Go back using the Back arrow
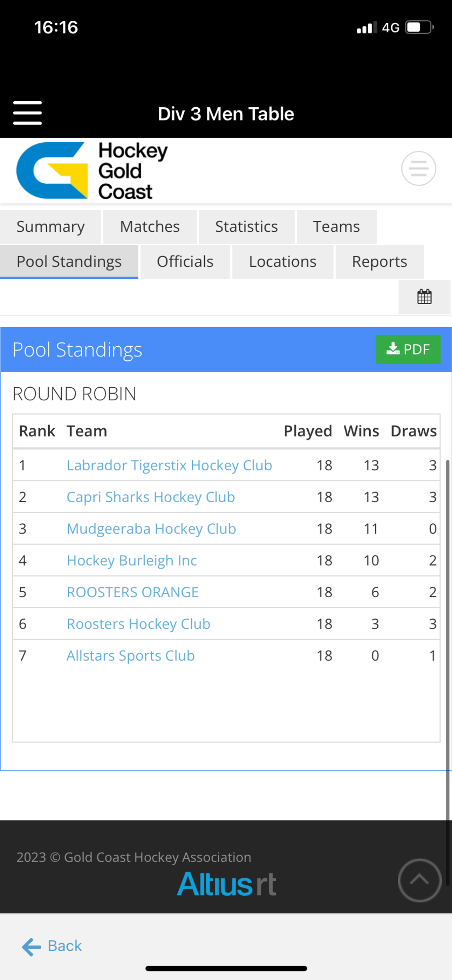 pos(52,946)
